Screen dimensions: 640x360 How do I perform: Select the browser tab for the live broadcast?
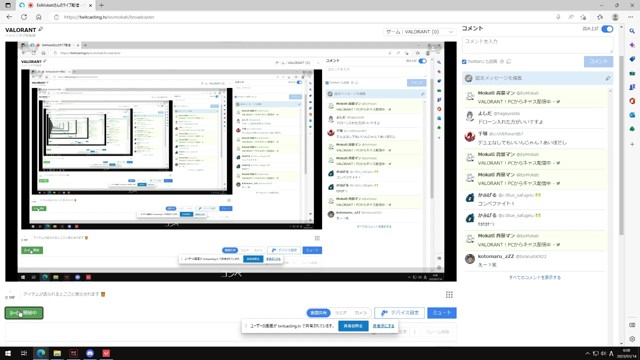pos(55,5)
